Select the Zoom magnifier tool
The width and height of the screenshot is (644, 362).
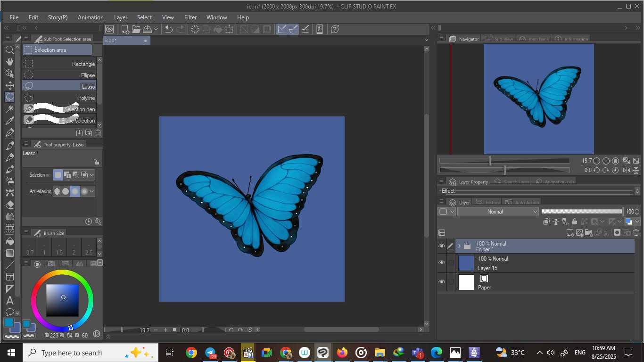pyautogui.click(x=9, y=50)
